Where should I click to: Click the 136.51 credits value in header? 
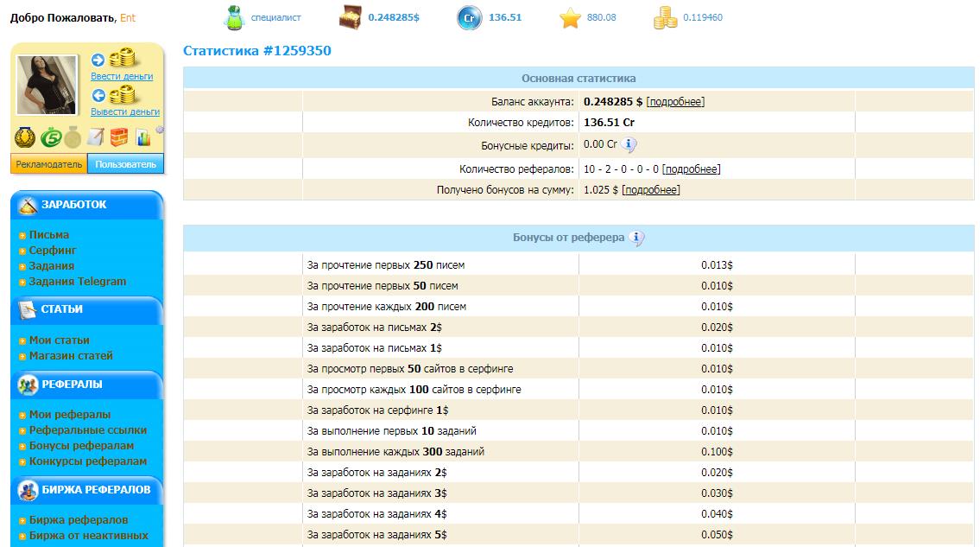click(x=505, y=17)
